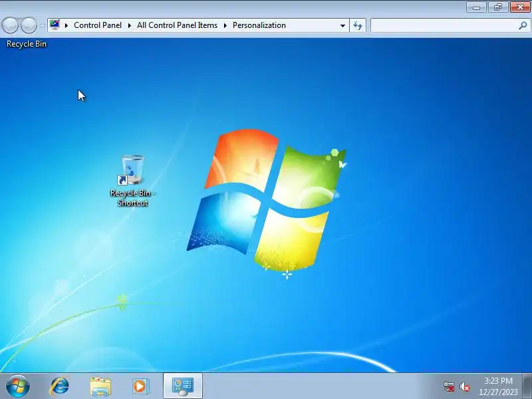Screen dimensions: 532x399
Task: Click the Refresh button by address bar
Action: [x=358, y=26]
